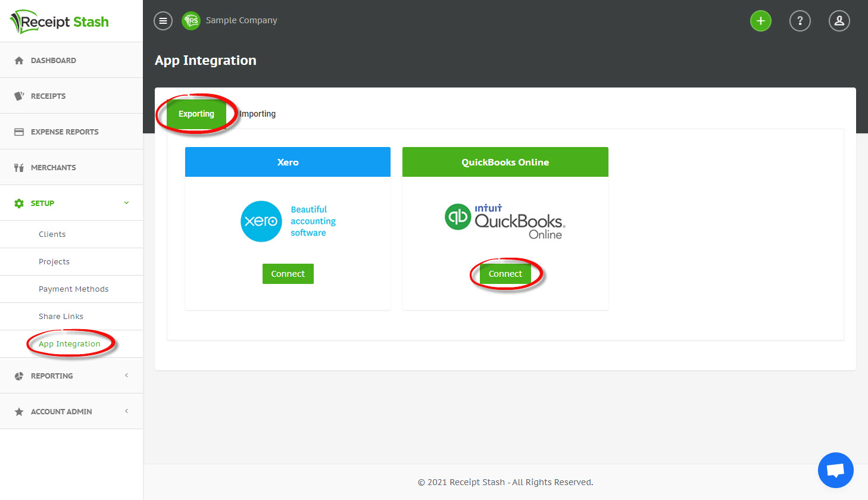868x500 pixels.
Task: Expand the Reporting menu chevron
Action: tap(126, 376)
